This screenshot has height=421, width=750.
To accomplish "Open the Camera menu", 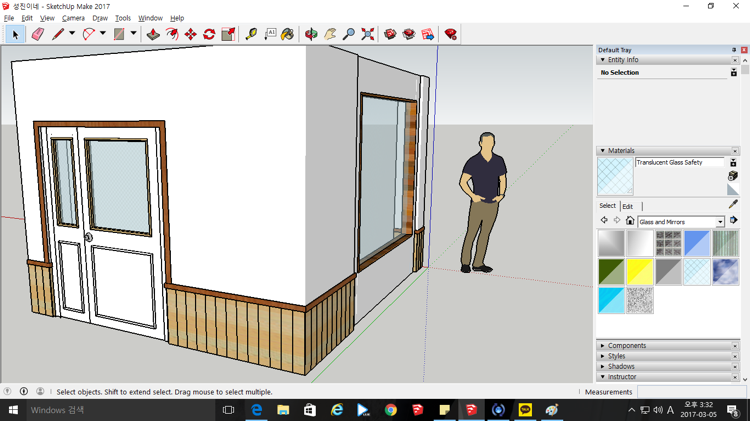I will point(73,18).
